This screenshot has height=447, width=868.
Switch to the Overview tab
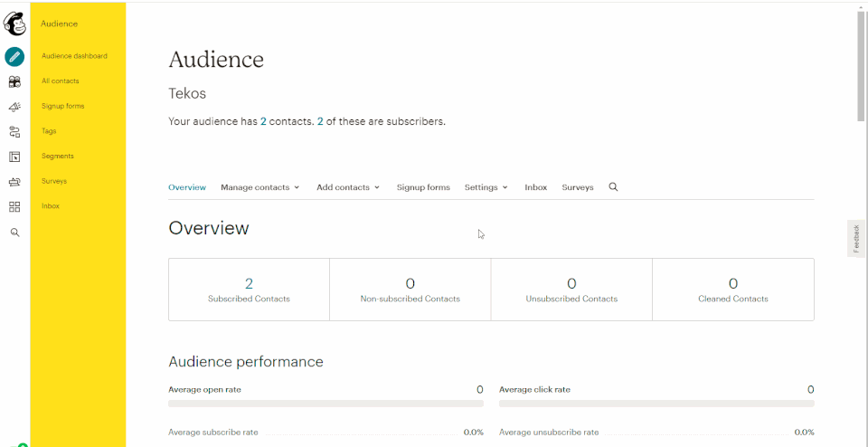point(187,187)
